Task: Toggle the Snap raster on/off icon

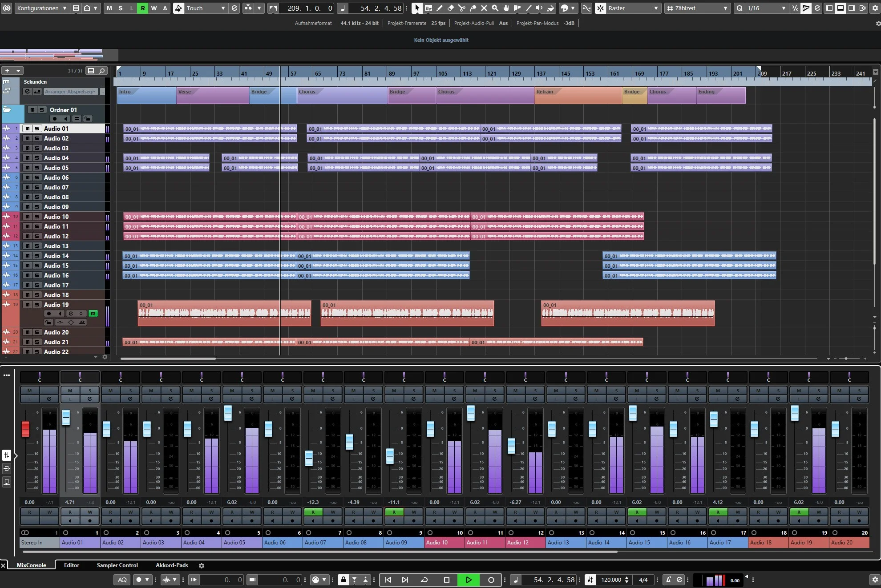Action: coord(601,8)
